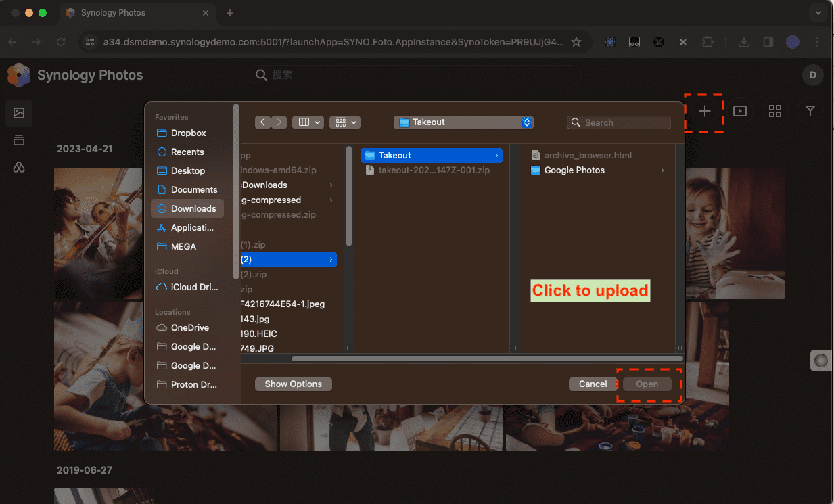Select the Takeout folder in column
Screen dimensions: 834x504
pyautogui.click(x=431, y=156)
